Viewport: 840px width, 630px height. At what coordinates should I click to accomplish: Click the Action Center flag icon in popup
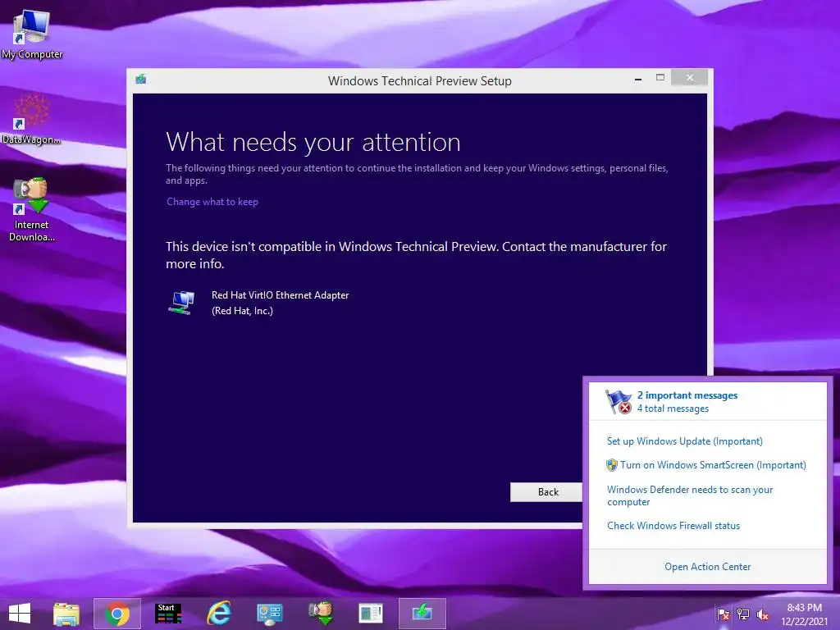619,402
